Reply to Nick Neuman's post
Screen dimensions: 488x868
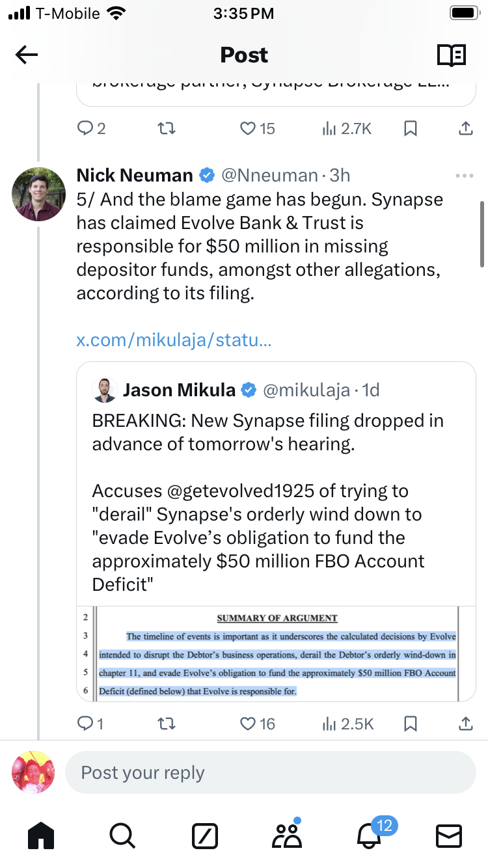[x=85, y=723]
